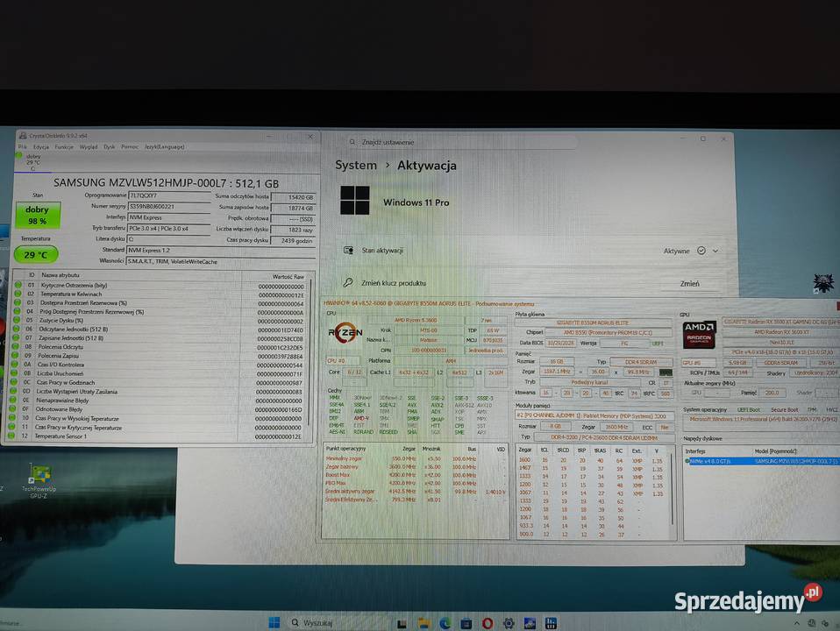Open Task View from the taskbar
The height and width of the screenshot is (631, 840).
(402, 623)
